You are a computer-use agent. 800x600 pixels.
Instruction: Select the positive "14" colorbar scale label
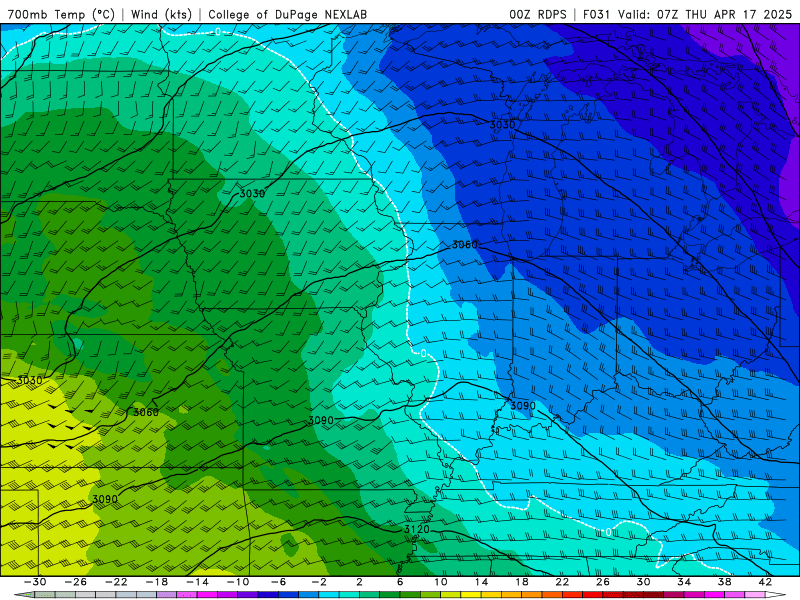pyautogui.click(x=481, y=582)
